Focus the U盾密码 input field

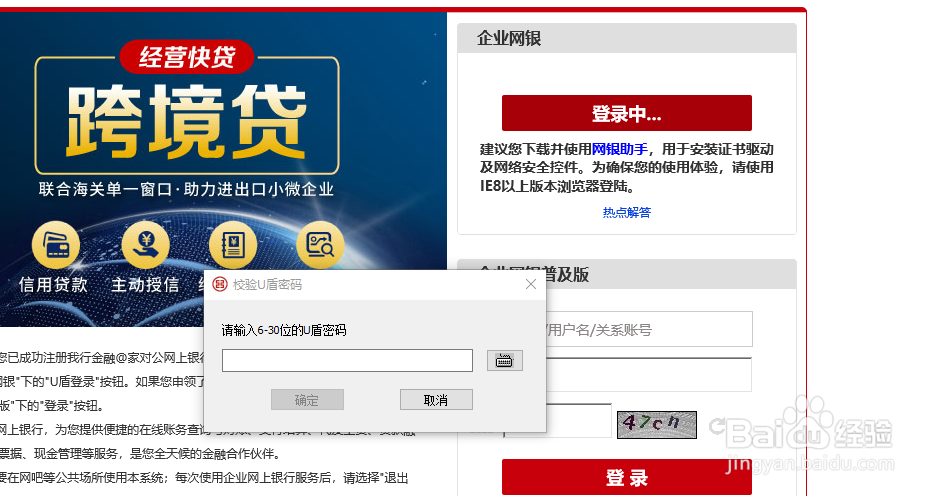coord(347,360)
